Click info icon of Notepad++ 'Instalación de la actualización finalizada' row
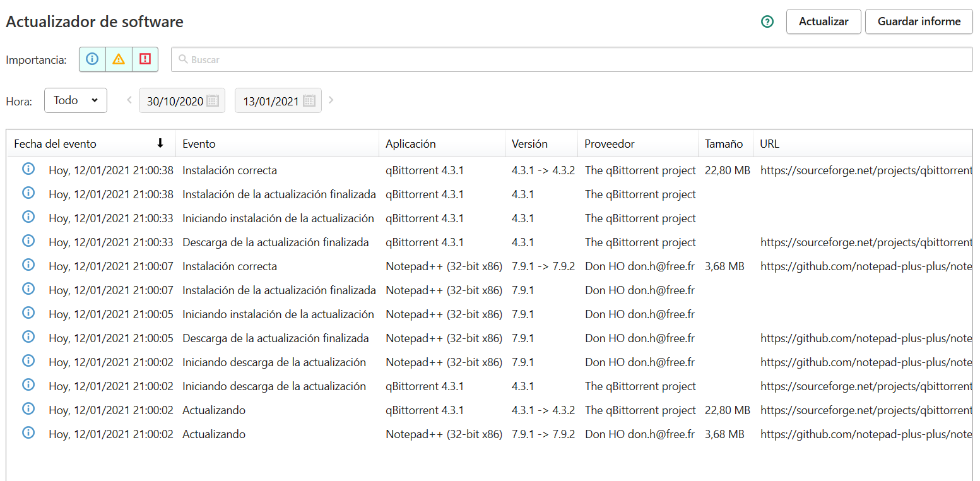This screenshot has width=980, height=481. pos(28,288)
